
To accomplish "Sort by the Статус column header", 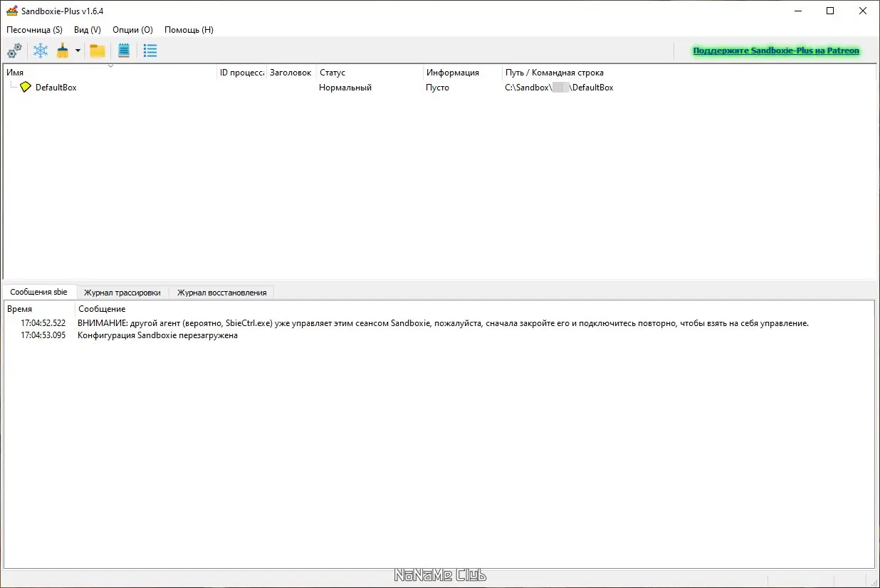I will click(370, 73).
